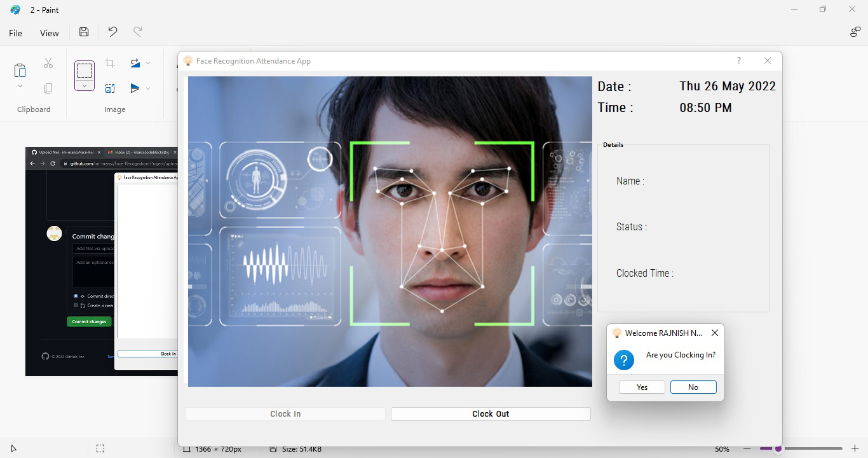Click the Save icon in Paint

click(x=84, y=32)
